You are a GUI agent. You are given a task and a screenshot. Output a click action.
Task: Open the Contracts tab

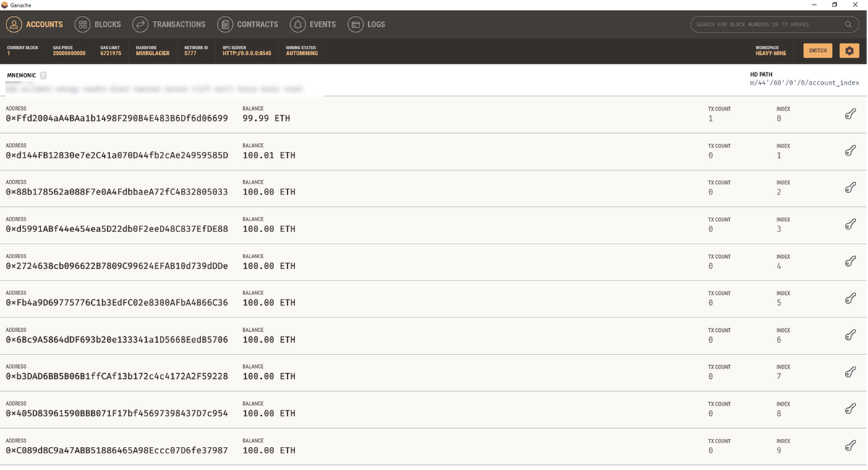(247, 25)
